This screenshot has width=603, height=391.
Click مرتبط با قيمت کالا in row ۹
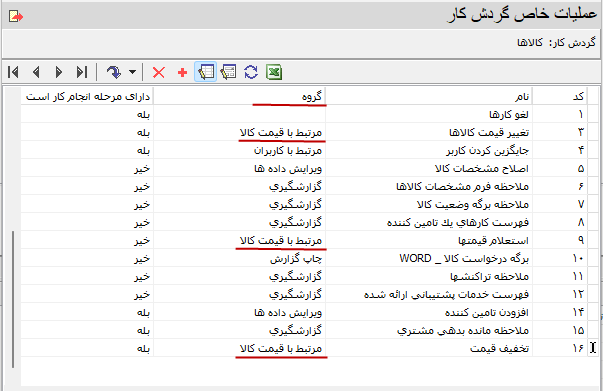(240, 240)
